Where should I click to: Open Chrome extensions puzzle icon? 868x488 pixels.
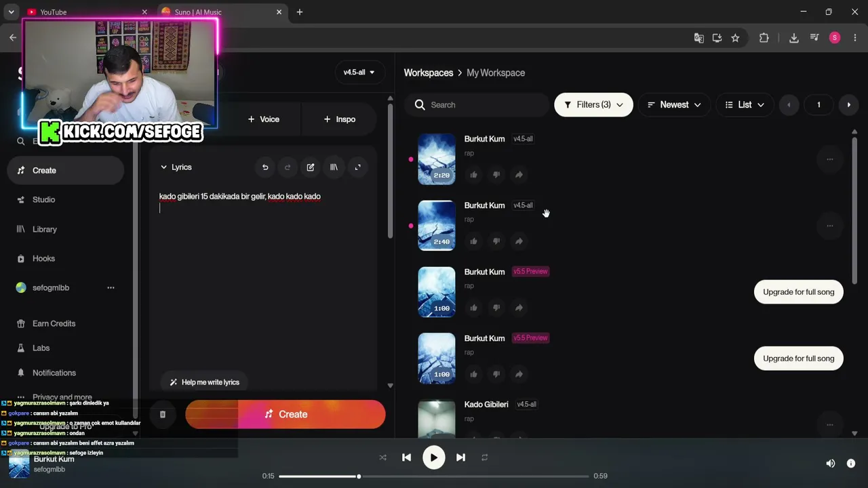click(x=764, y=38)
